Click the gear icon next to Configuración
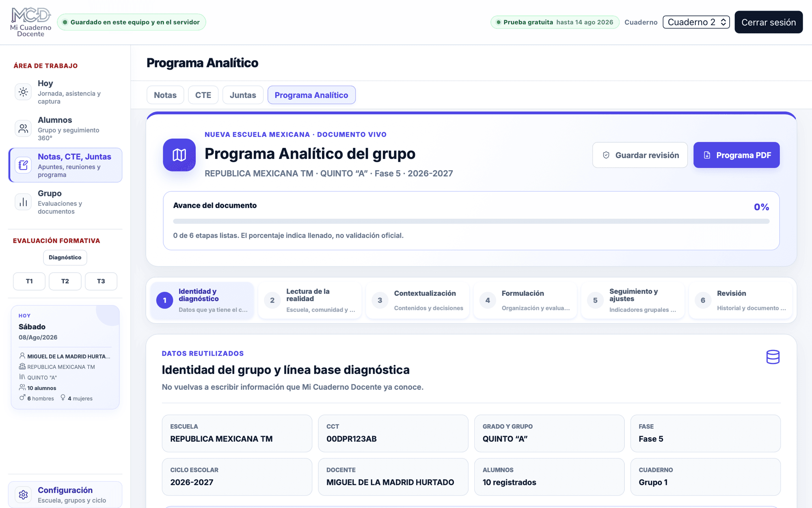This screenshot has height=508, width=812. click(x=24, y=495)
